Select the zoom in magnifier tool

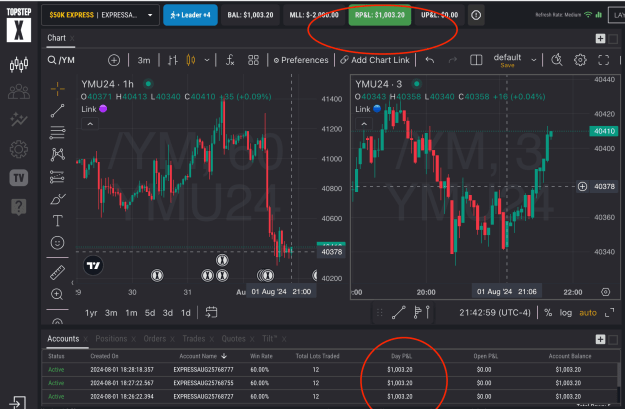pyautogui.click(x=57, y=294)
